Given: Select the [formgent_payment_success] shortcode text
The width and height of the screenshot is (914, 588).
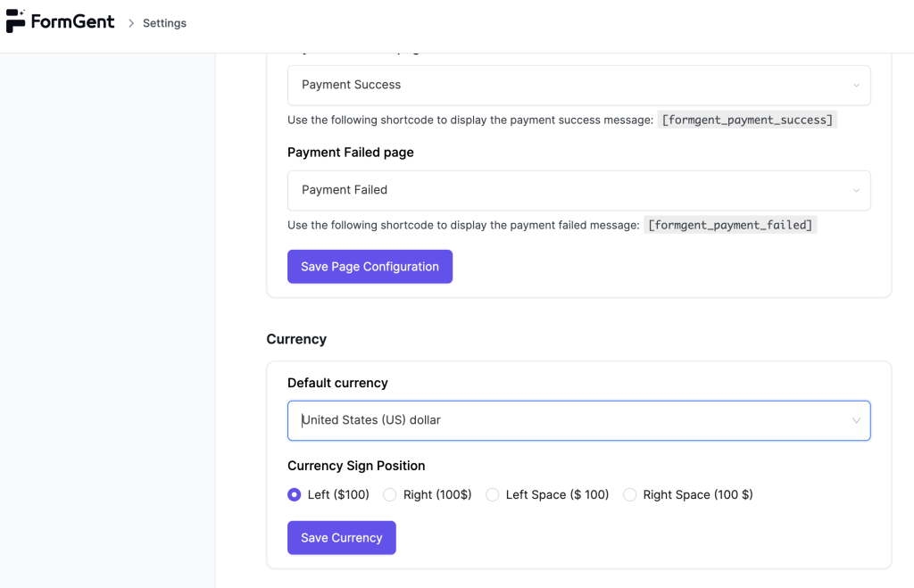Looking at the screenshot, I should click(x=747, y=120).
